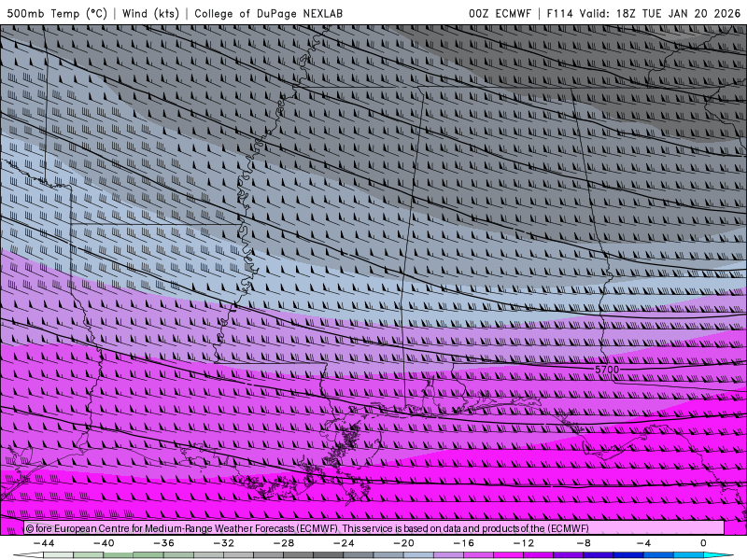Click 'College of DuPage NEXLAB' header text

click(268, 13)
